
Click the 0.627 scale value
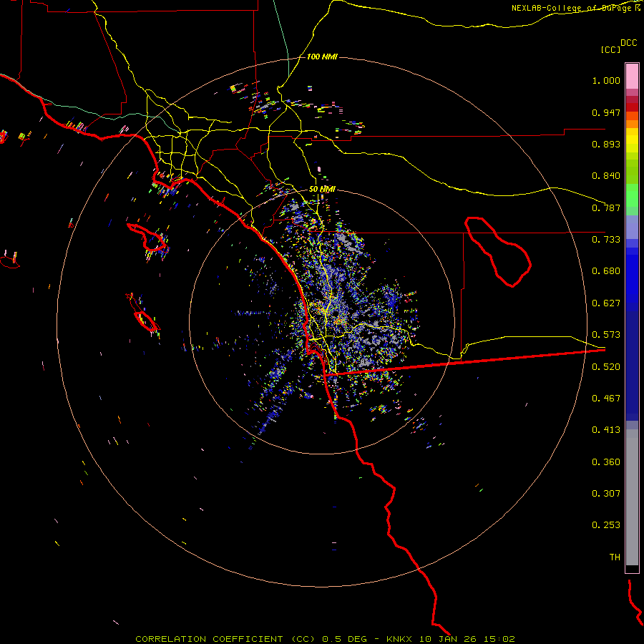[606, 303]
